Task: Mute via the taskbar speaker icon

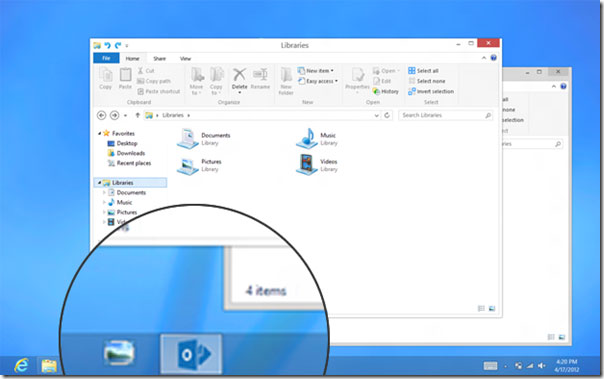Action: click(x=542, y=366)
